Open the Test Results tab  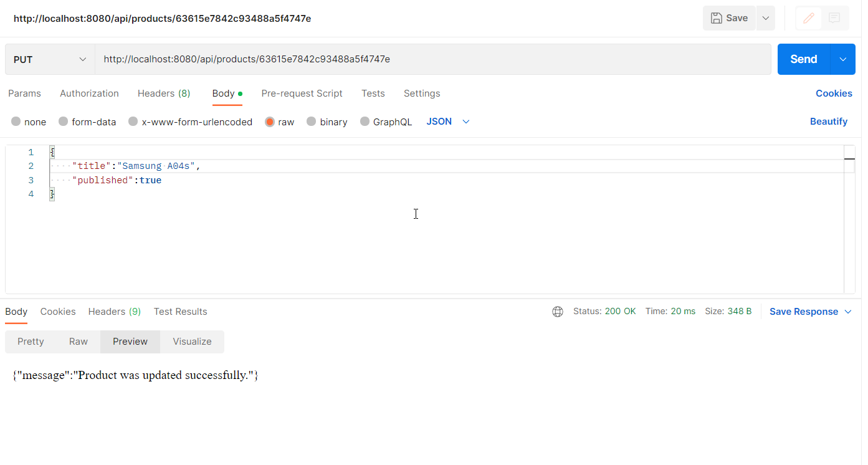pyautogui.click(x=181, y=312)
